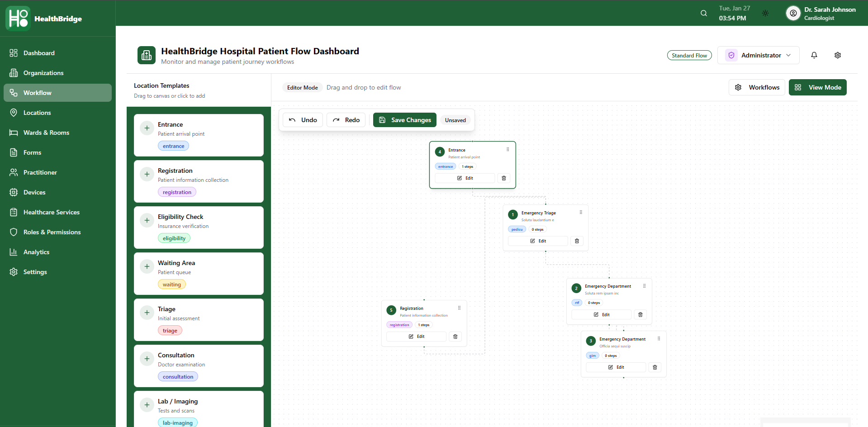Click the entrance tag in templates list

173,146
